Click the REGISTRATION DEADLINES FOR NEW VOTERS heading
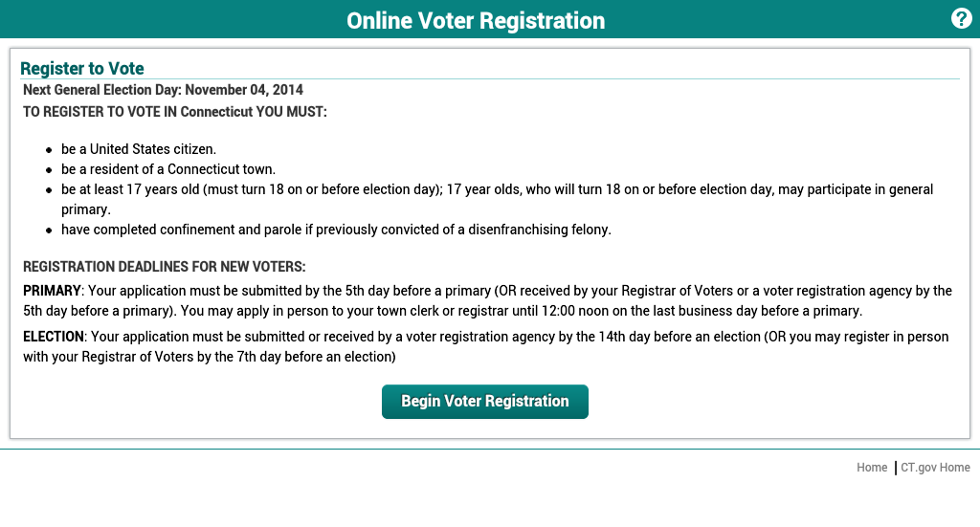Screen dimensions: 980x527 coord(164,267)
